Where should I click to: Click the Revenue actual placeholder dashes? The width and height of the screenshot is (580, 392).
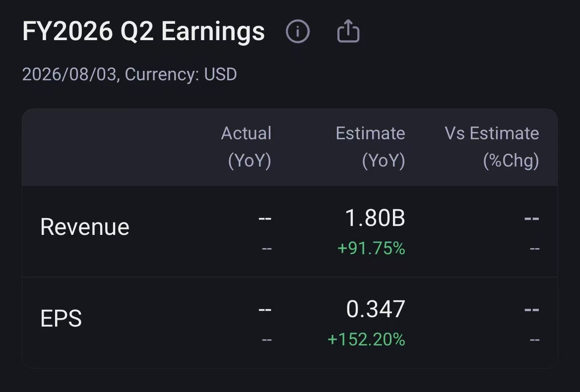coord(265,219)
